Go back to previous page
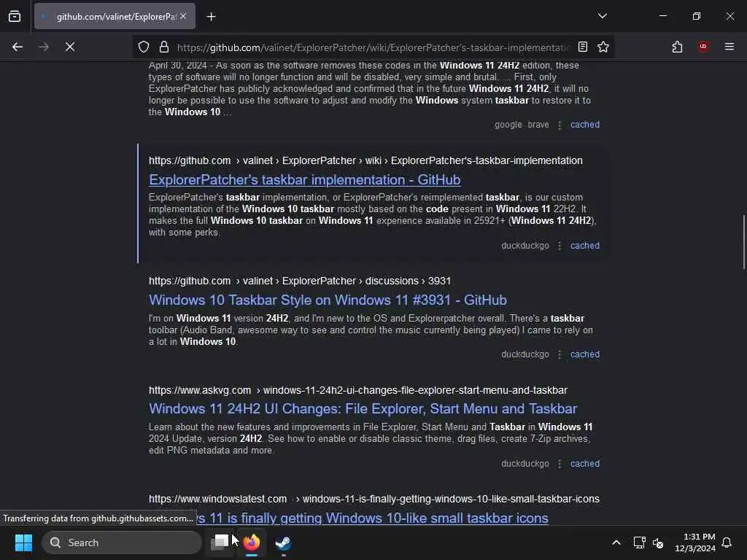The image size is (747, 560). tap(18, 47)
